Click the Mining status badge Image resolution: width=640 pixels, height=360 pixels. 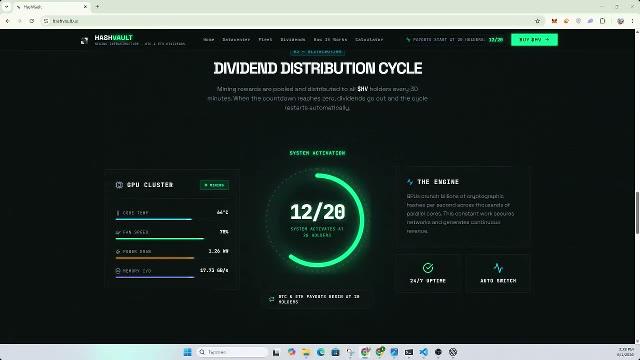pos(214,185)
